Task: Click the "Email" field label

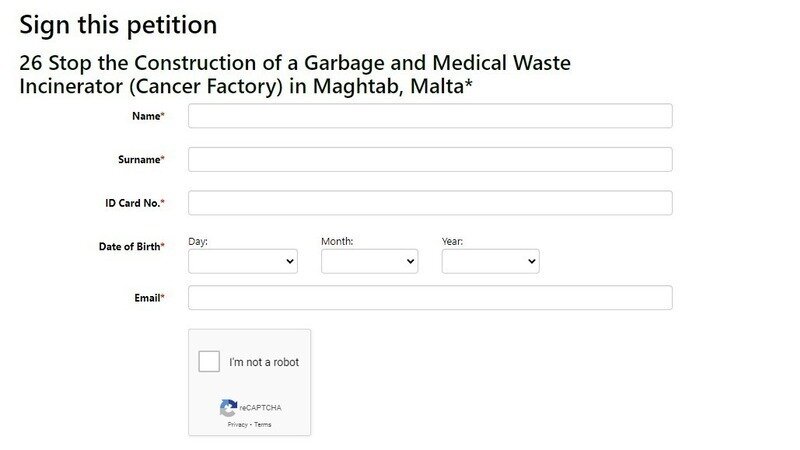Action: [147, 298]
